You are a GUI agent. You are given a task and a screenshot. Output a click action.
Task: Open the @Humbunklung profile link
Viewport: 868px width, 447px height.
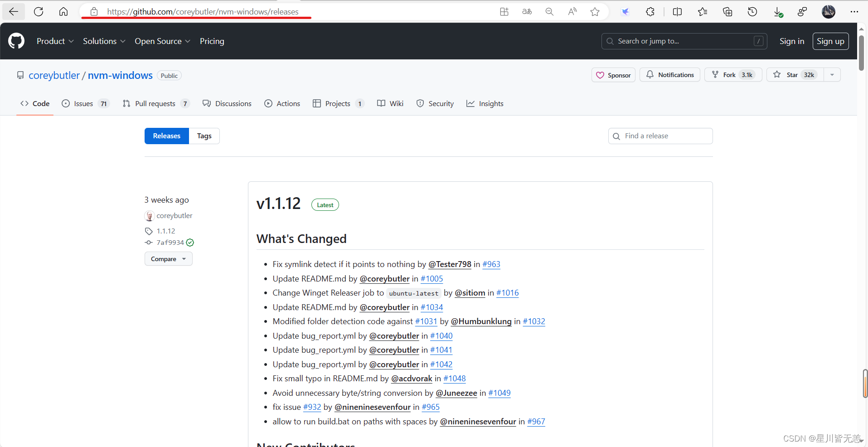[x=481, y=321]
